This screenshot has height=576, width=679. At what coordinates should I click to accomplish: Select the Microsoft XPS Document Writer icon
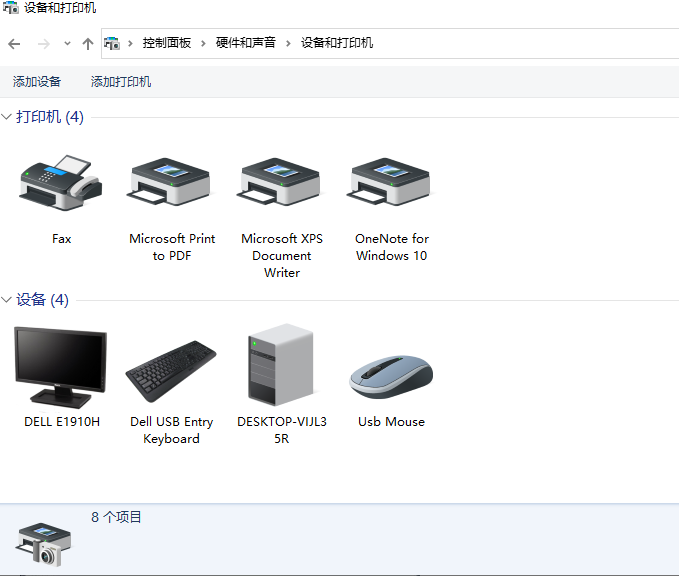click(x=281, y=182)
